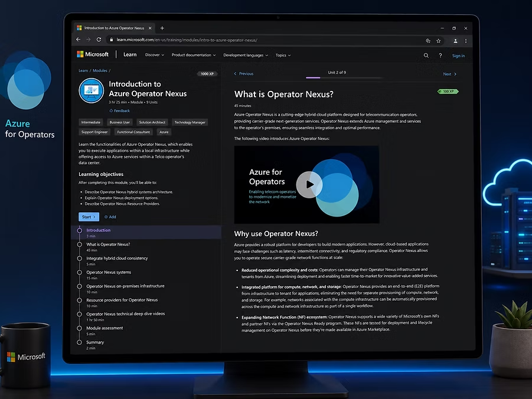Click the 1000 XP badge
Screen dimensions: 532x399
click(x=207, y=74)
